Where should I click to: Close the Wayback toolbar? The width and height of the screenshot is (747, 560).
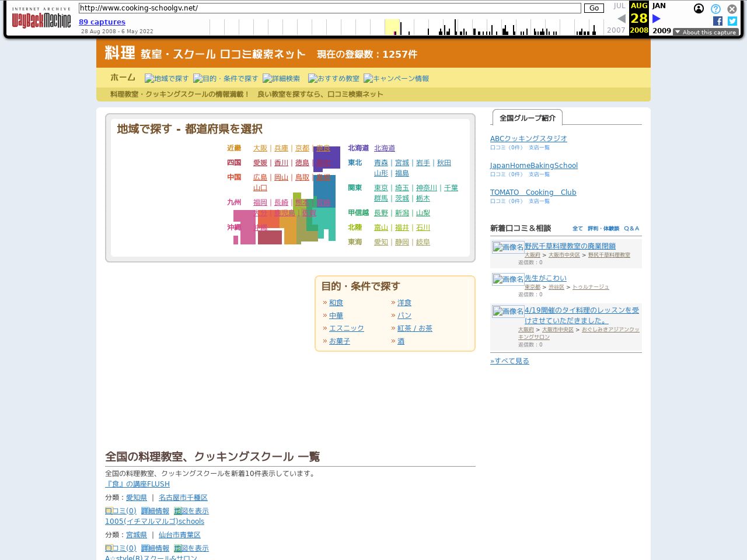732,9
